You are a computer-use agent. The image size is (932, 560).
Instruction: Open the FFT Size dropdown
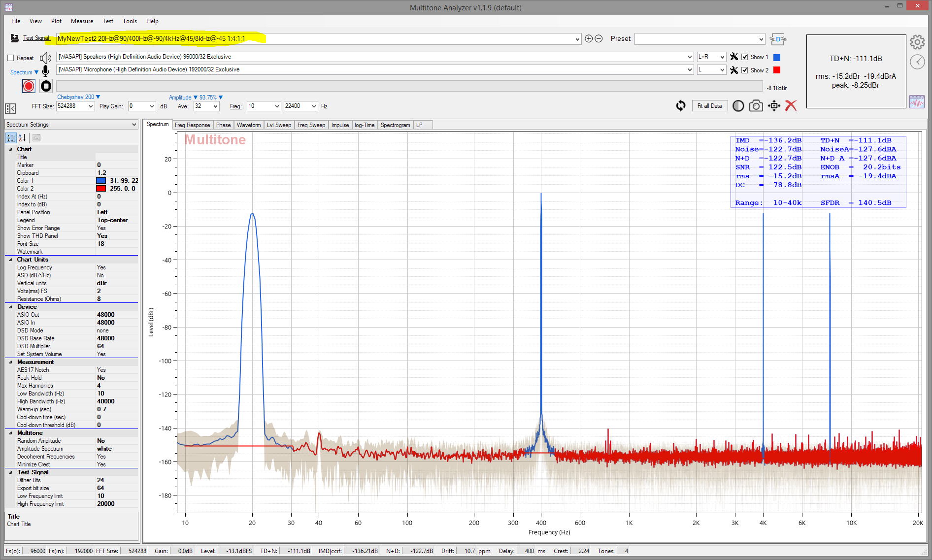click(x=91, y=106)
